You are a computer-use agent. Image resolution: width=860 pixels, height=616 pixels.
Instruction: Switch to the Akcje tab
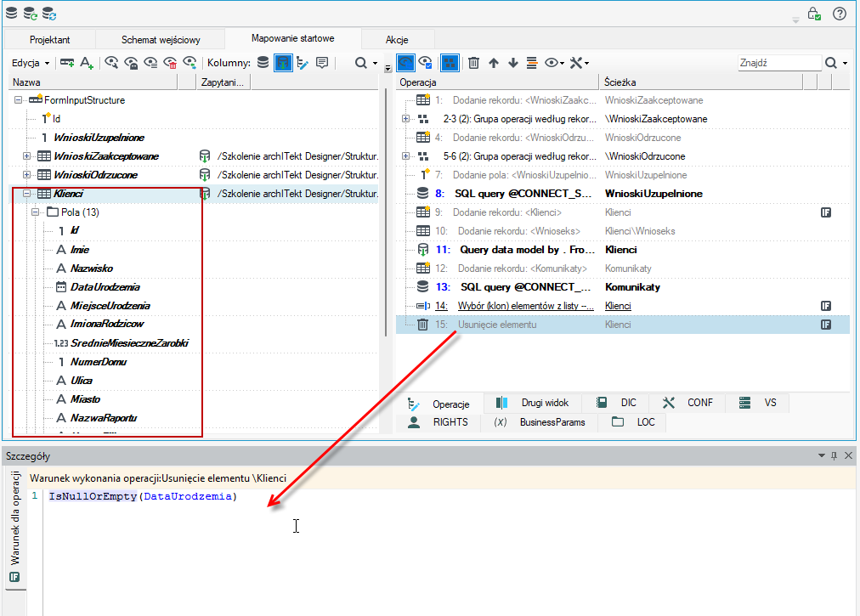point(397,39)
